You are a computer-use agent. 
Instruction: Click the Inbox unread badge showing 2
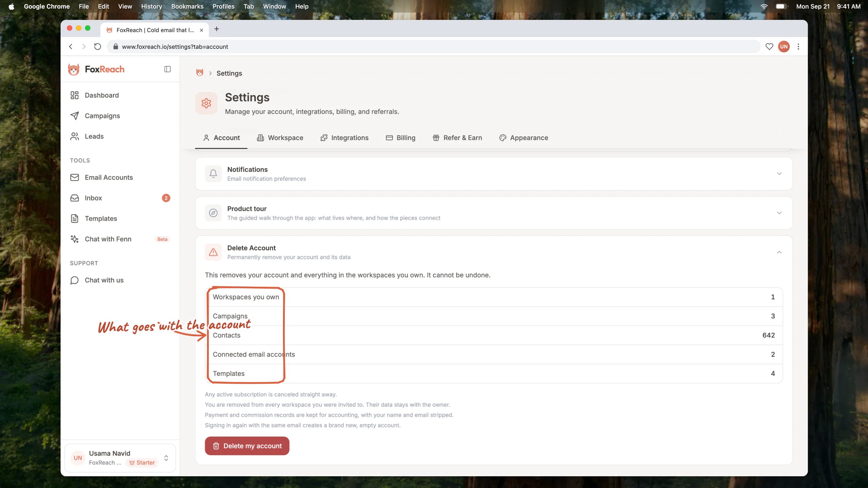[166, 198]
